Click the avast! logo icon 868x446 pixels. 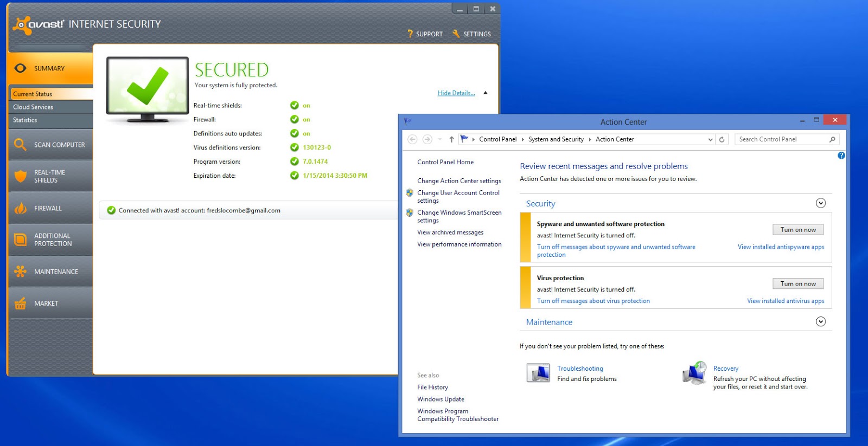(x=21, y=25)
